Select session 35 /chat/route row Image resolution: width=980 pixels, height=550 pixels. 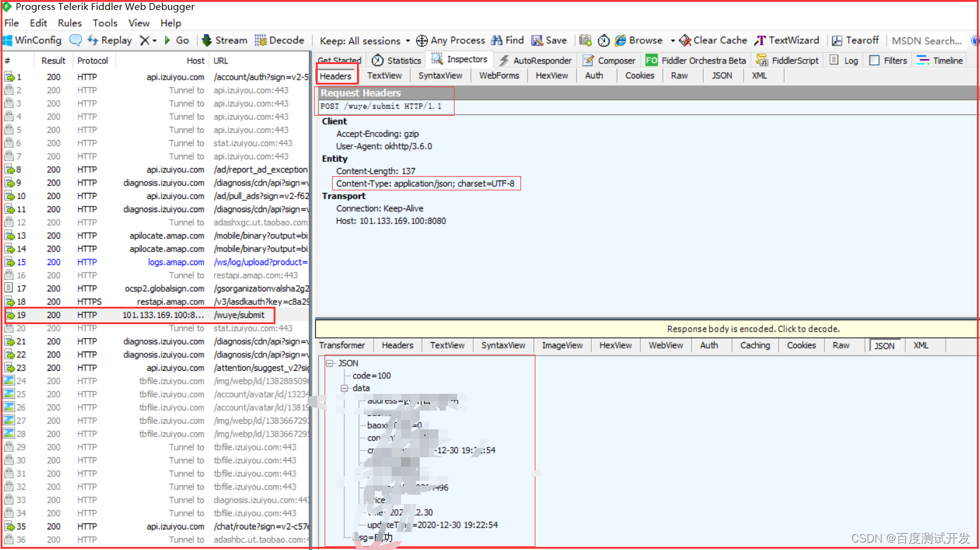click(157, 526)
